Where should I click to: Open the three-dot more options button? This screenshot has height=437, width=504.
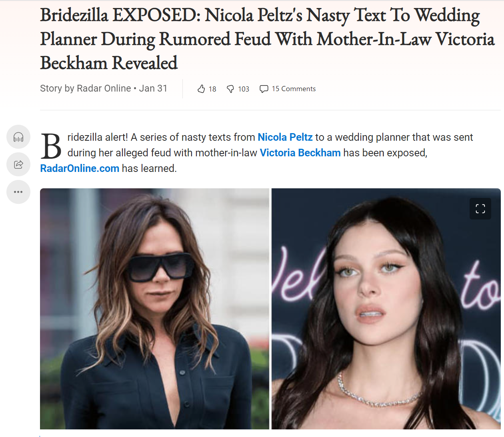18,192
